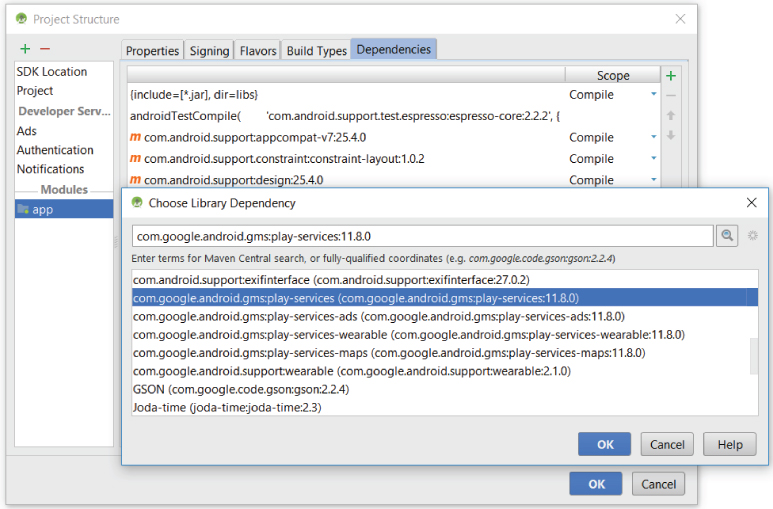773x509 pixels.
Task: Open scope dropdown for appcompat-v7 dependency
Action: coord(654,138)
